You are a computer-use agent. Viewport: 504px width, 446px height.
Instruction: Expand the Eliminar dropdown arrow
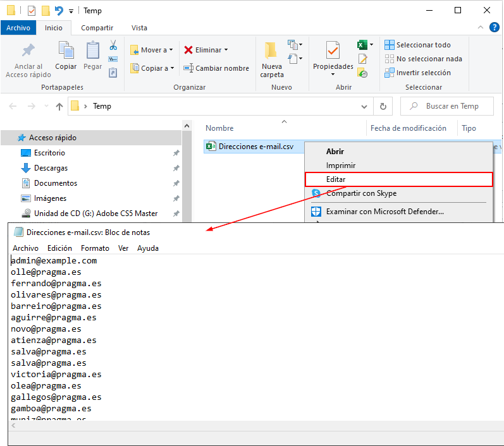point(226,50)
